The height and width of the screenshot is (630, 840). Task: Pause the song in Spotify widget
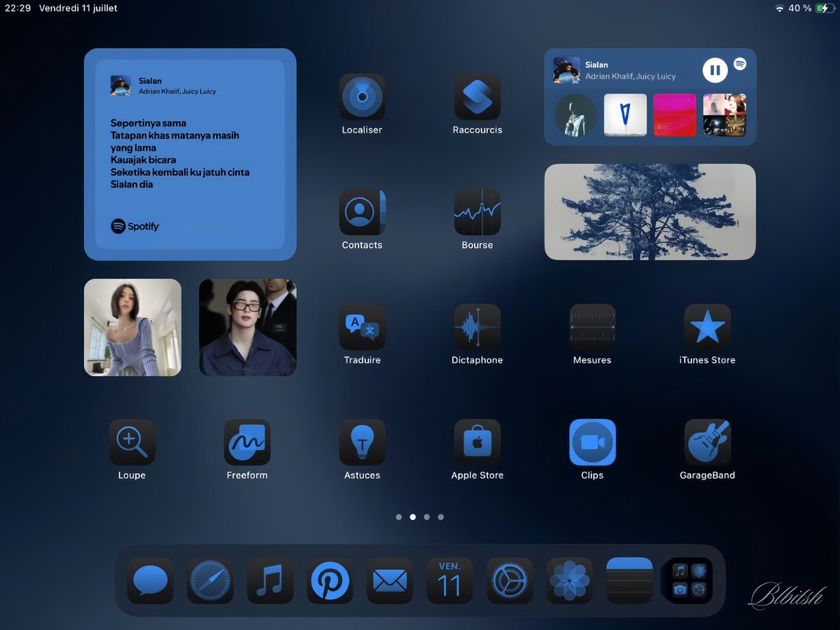(715, 70)
